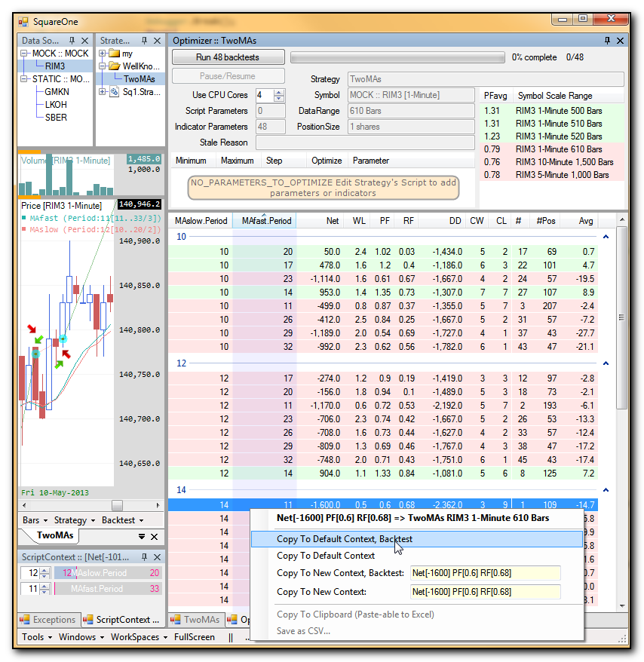The image size is (644, 662).
Task: Increase Use CPU Cores spinner
Action: (279, 92)
